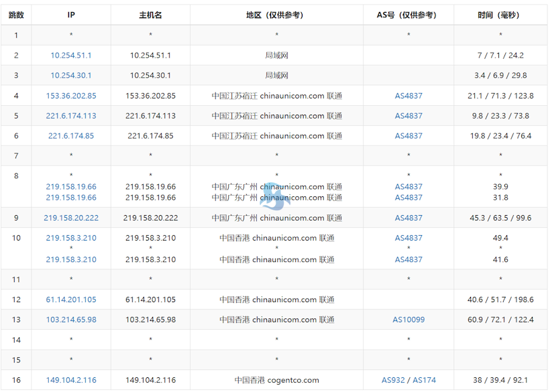This screenshot has height=392, width=550.
Task: Open the 219.158.20.222 IP link
Action: point(70,217)
